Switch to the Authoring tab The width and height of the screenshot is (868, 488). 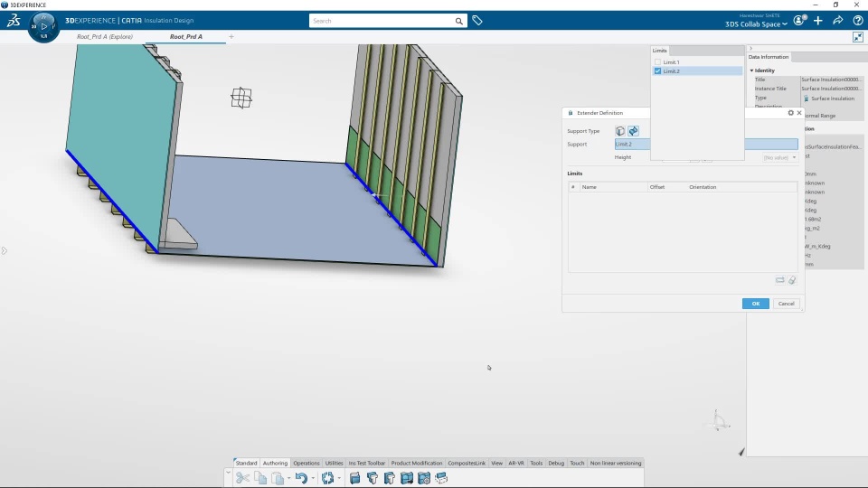pos(275,463)
